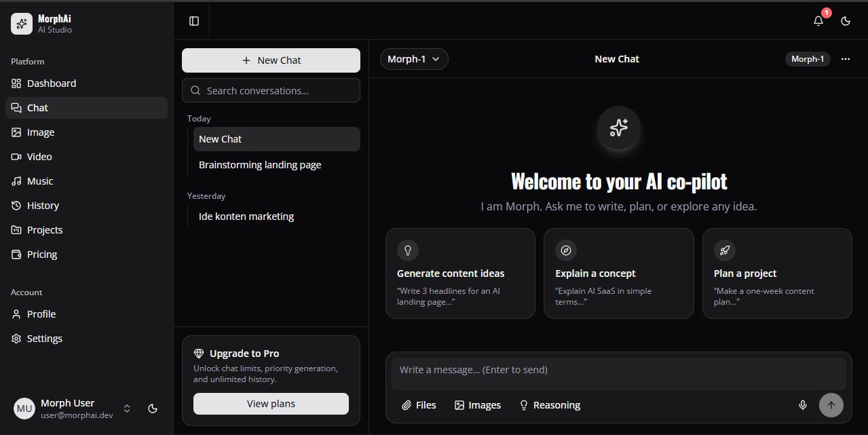Open Projects from the sidebar
Screen dimensions: 868x435
pyautogui.click(x=86, y=230)
